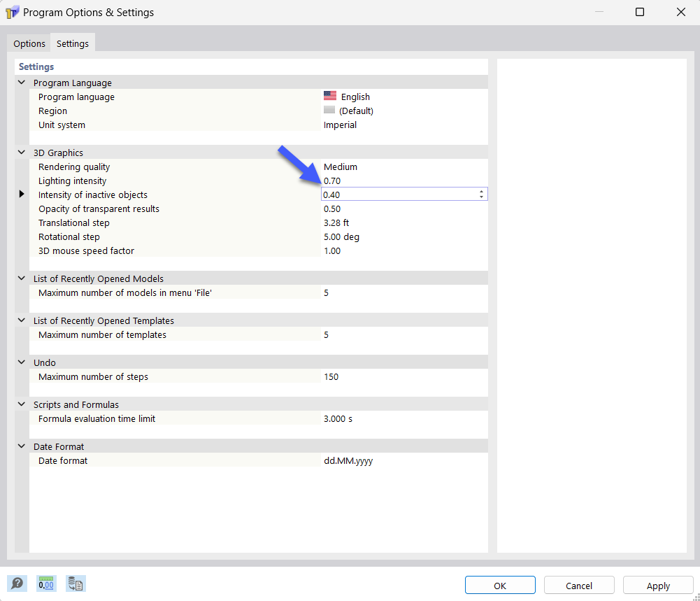
Task: Collapse the Undo section
Action: pyautogui.click(x=21, y=362)
